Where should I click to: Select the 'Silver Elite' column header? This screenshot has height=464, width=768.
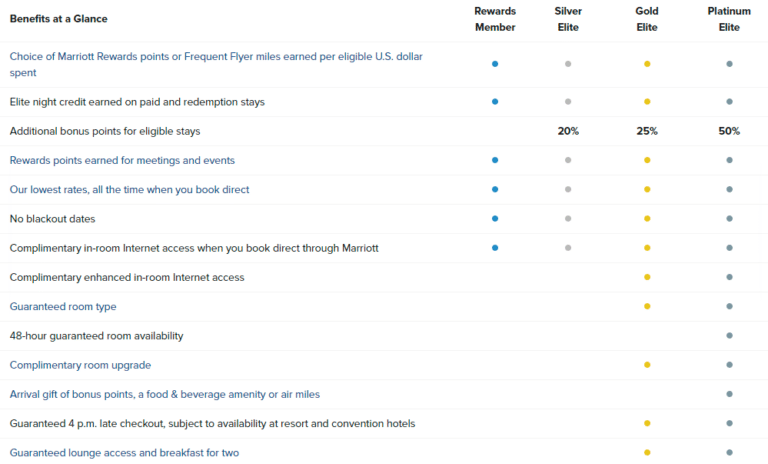point(568,18)
